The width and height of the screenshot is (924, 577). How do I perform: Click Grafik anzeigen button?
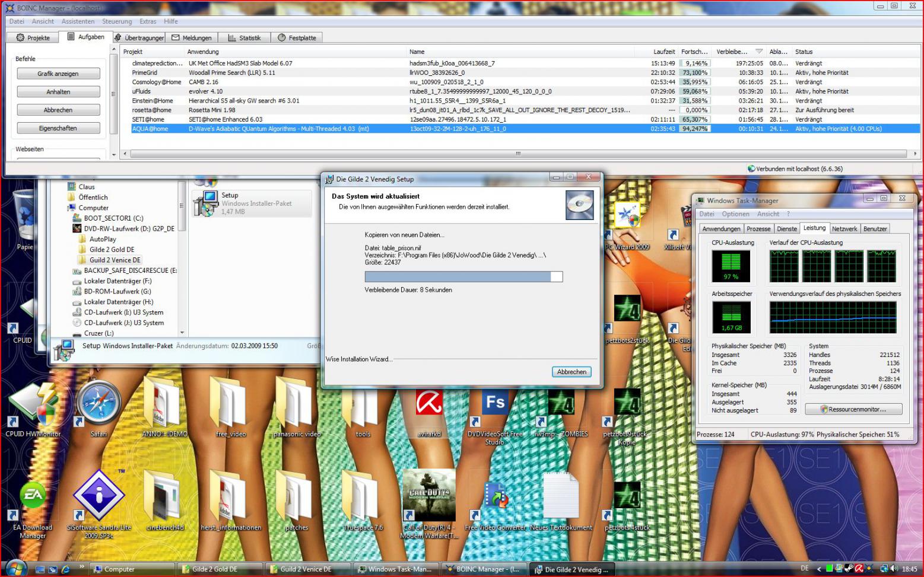[58, 74]
